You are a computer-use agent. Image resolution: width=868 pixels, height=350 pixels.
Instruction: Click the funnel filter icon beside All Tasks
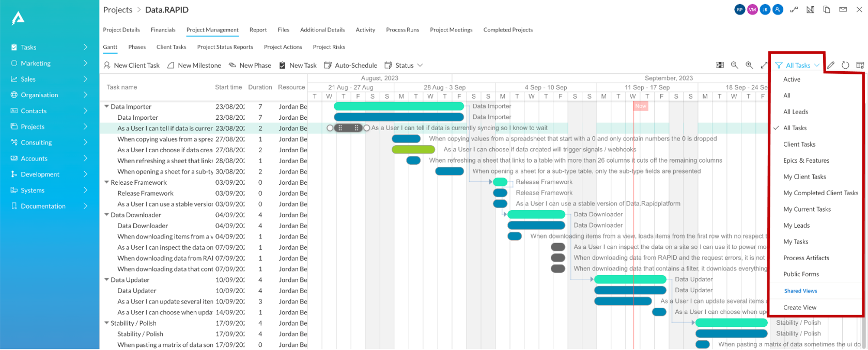pyautogui.click(x=779, y=66)
